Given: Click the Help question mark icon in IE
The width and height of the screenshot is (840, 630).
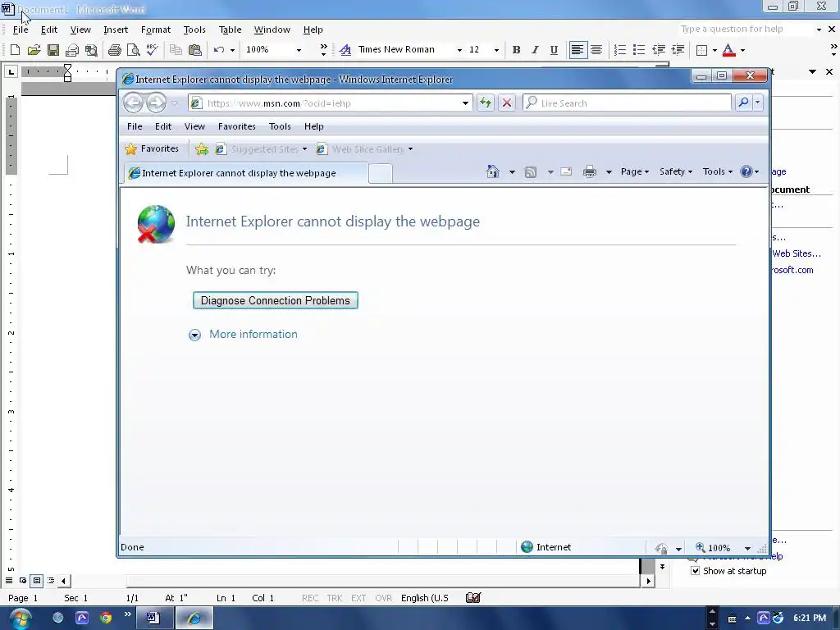Looking at the screenshot, I should 746,171.
